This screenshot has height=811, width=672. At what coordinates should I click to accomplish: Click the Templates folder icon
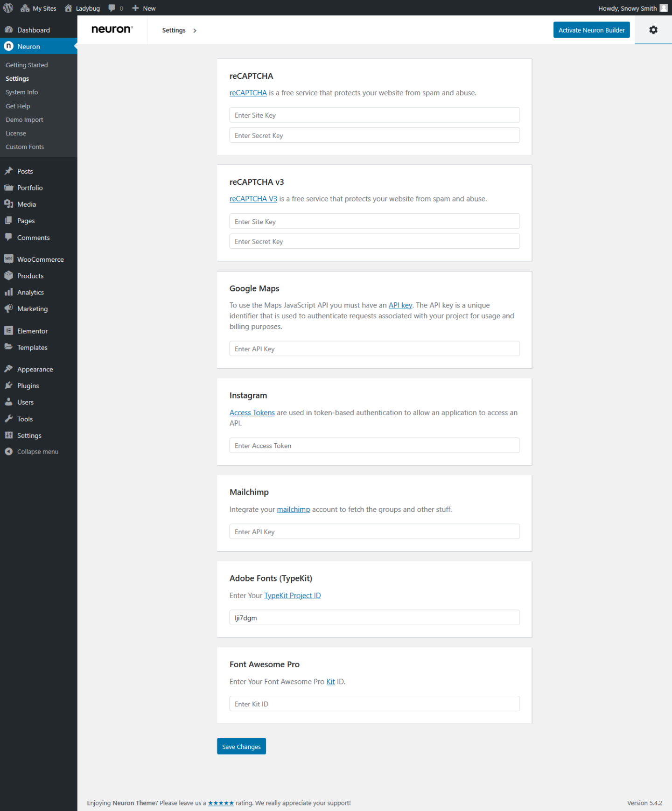8,347
